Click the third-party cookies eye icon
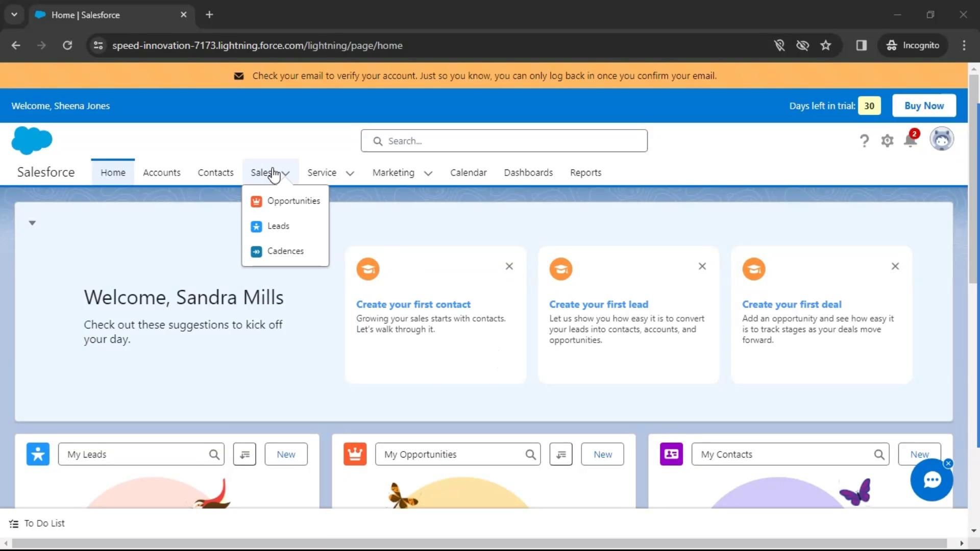Viewport: 980px width, 551px height. 802,45
